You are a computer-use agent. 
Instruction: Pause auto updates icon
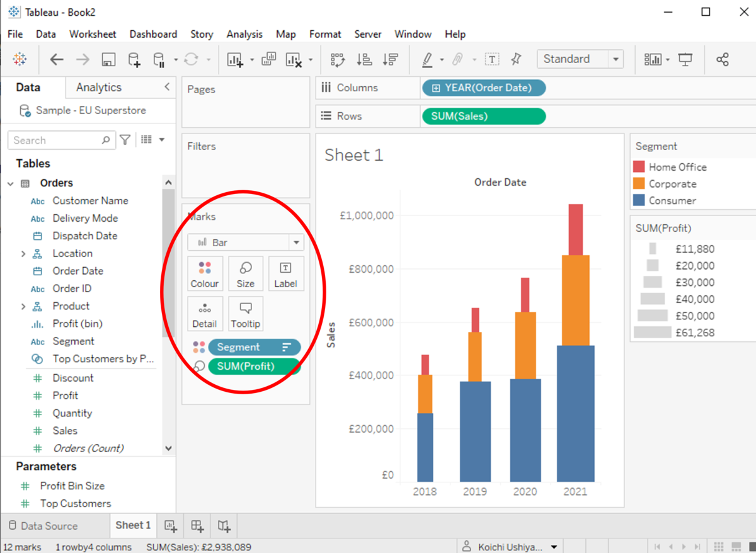159,60
